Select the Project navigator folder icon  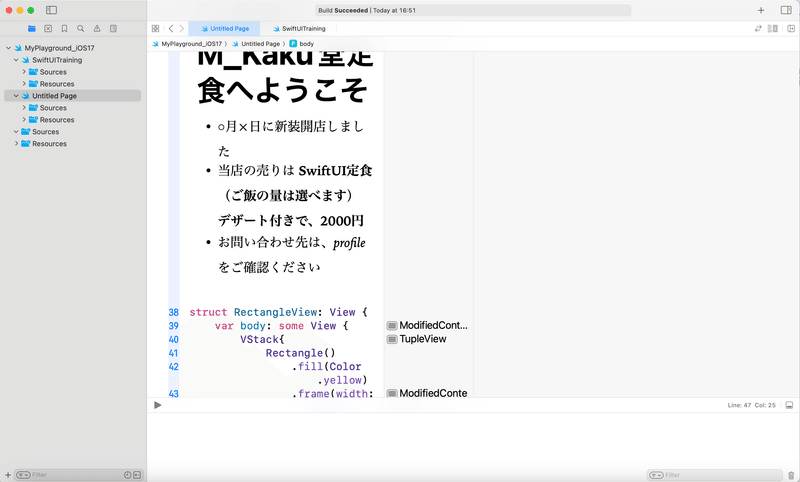(32, 29)
